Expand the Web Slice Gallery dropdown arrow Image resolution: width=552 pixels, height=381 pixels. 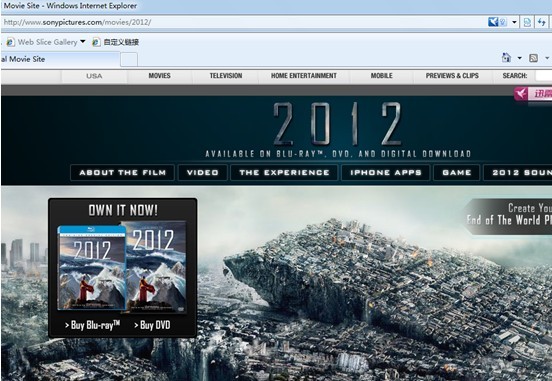click(83, 42)
